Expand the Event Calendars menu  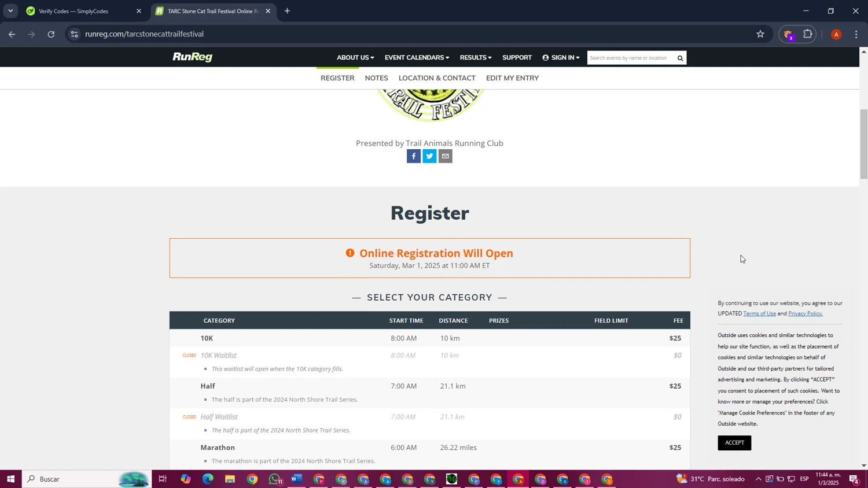point(417,57)
